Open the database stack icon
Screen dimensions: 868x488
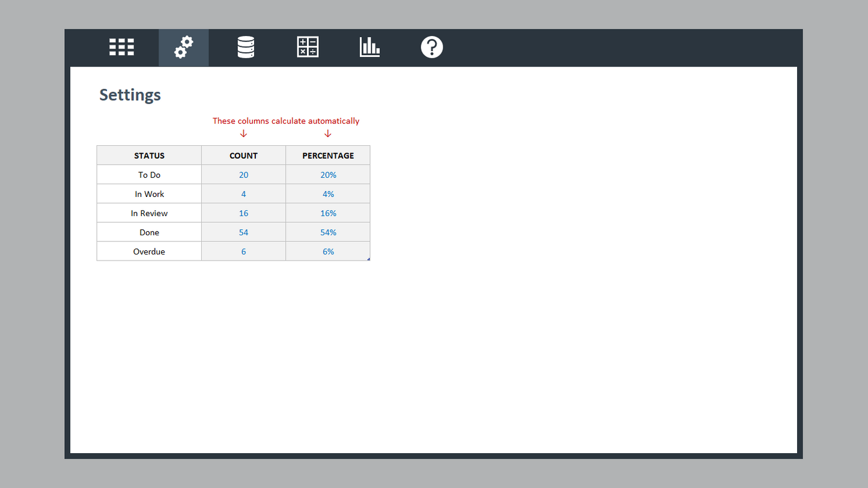point(246,47)
